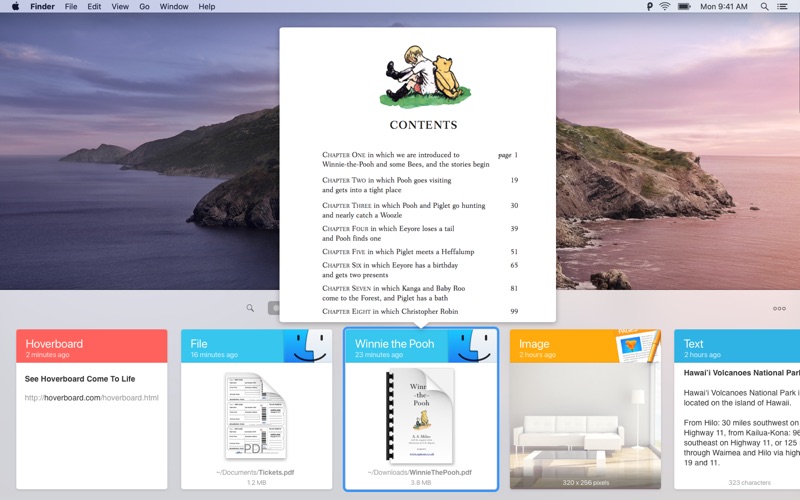Click the Winnie-the-Pooh PDF cover thumbnail

pos(420,416)
